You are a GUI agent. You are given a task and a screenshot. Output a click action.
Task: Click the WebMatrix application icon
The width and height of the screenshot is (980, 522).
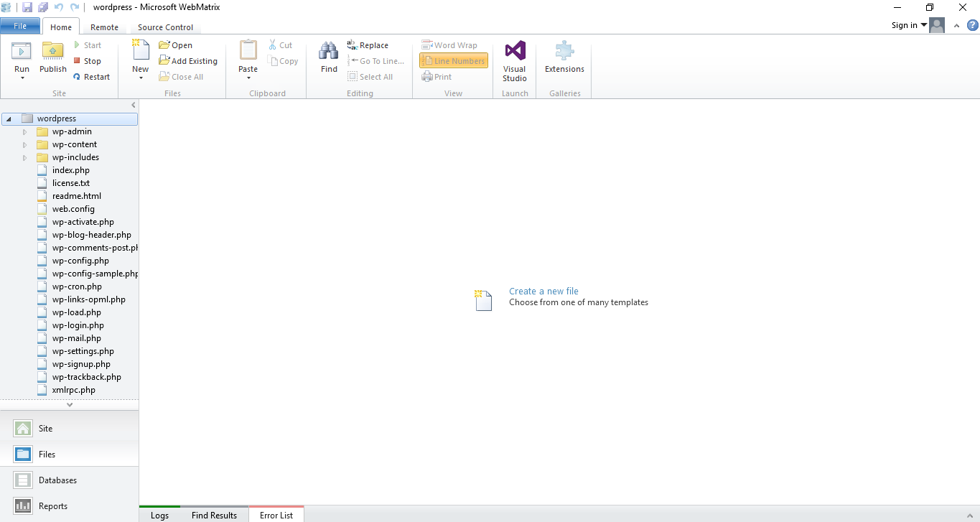pyautogui.click(x=6, y=7)
